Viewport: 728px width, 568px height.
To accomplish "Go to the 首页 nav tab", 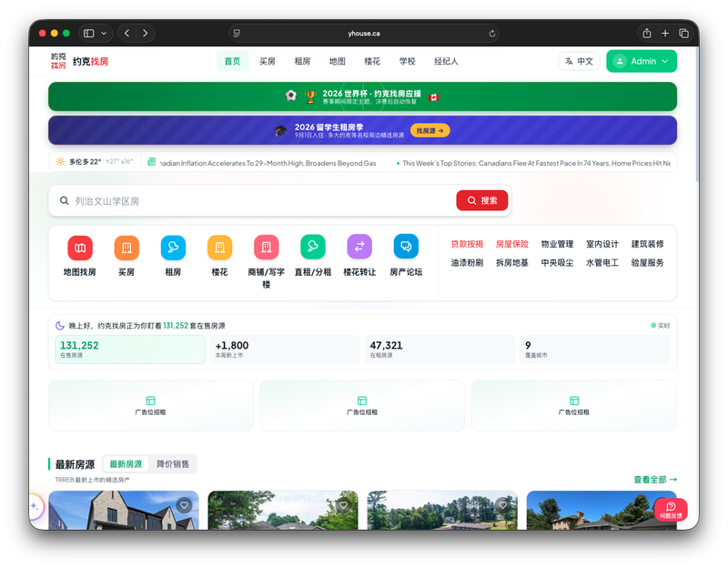I will click(x=232, y=61).
